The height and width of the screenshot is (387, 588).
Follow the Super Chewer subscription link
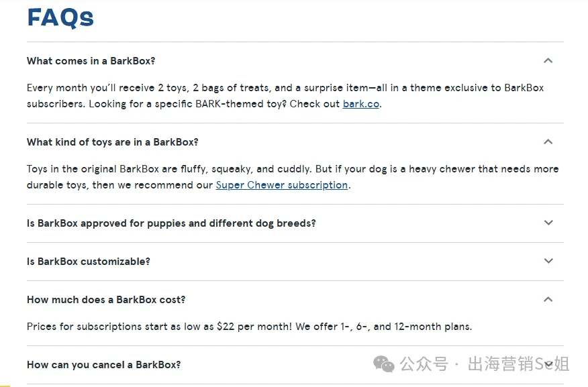[281, 185]
